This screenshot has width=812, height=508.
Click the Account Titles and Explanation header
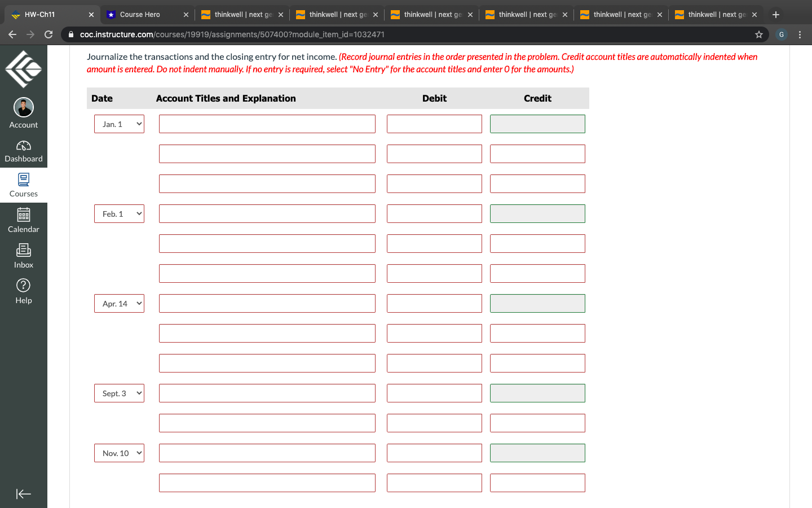coord(226,98)
